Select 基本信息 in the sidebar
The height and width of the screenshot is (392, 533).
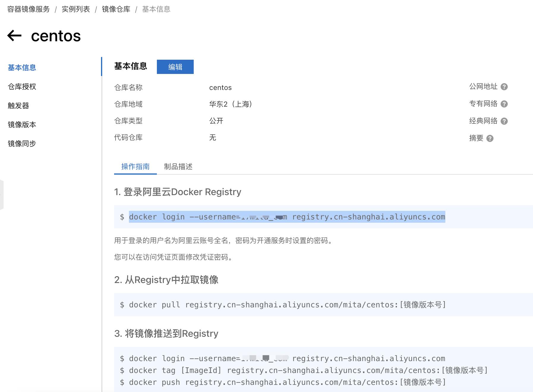pos(22,68)
